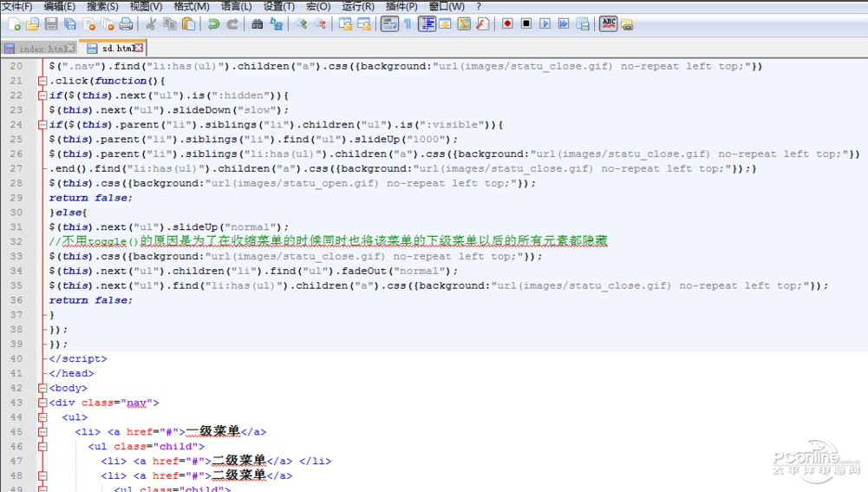Viewport: 868px width, 492px height.
Task: Collapse the body tag fold at line 42
Action: click(42, 388)
